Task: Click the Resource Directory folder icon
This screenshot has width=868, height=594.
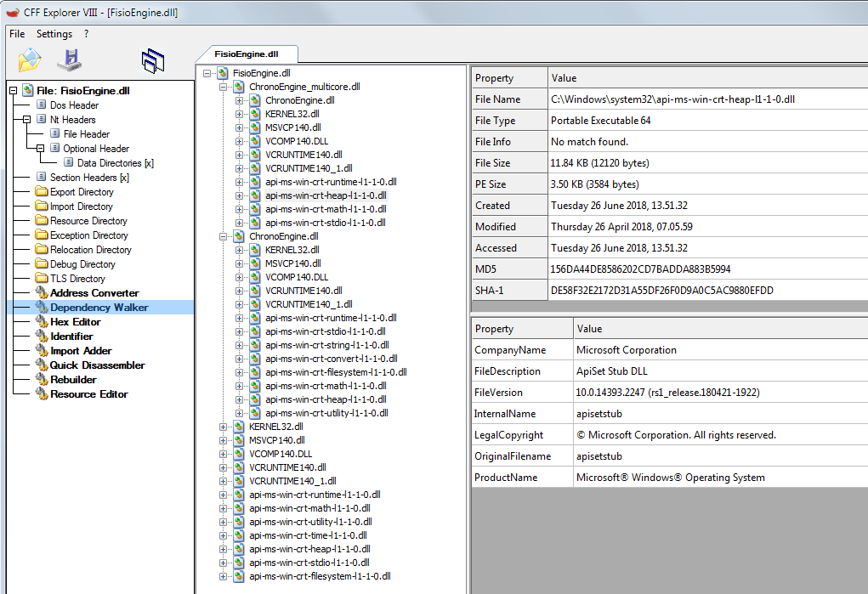Action: point(42,220)
